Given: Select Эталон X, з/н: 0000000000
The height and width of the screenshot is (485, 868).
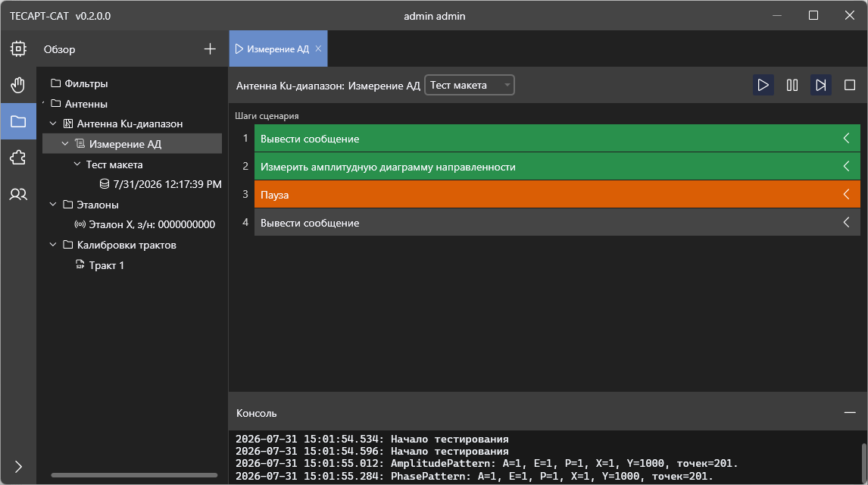Looking at the screenshot, I should (x=145, y=225).
